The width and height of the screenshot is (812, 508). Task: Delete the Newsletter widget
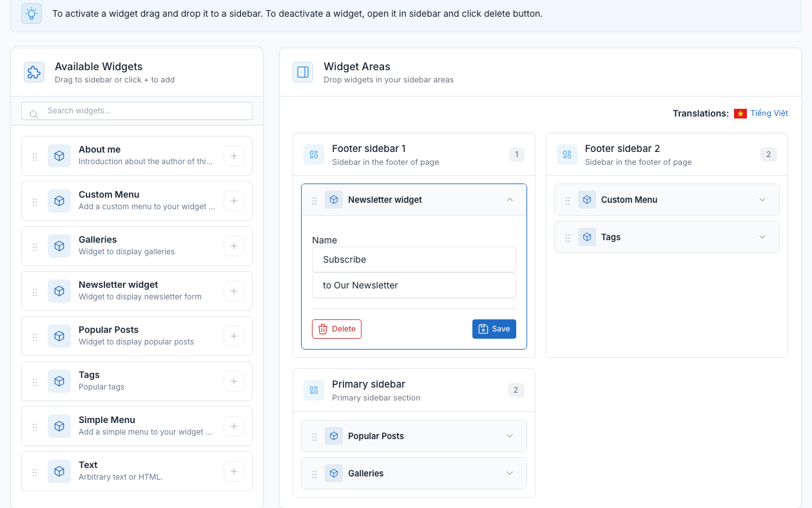(336, 329)
